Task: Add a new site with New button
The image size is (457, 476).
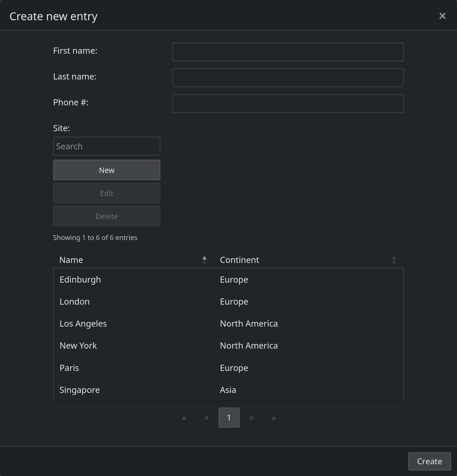Action: (x=107, y=170)
